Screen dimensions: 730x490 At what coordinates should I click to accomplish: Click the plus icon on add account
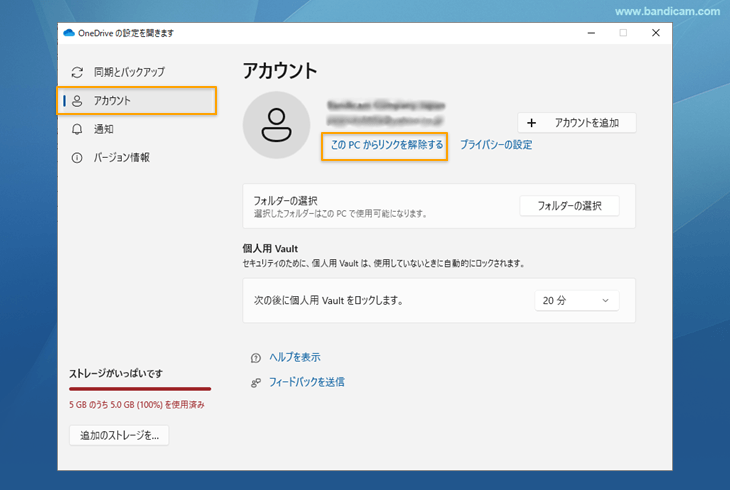pos(532,123)
